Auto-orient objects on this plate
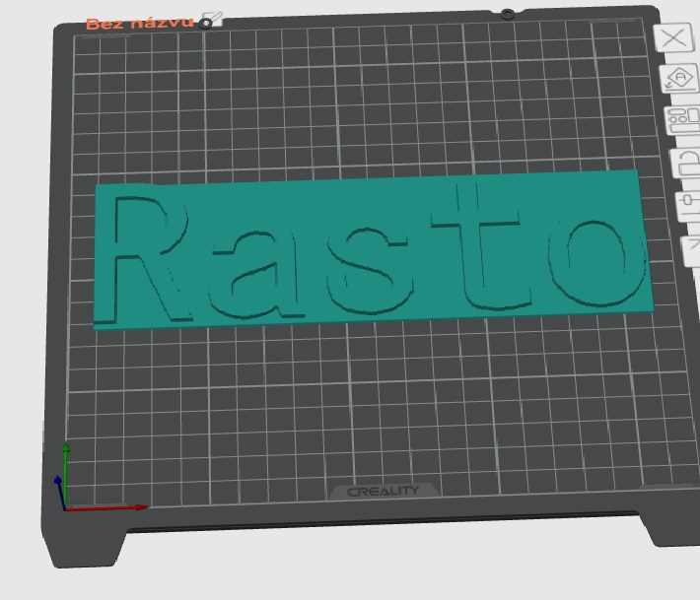Image resolution: width=700 pixels, height=600 pixels. tap(680, 78)
